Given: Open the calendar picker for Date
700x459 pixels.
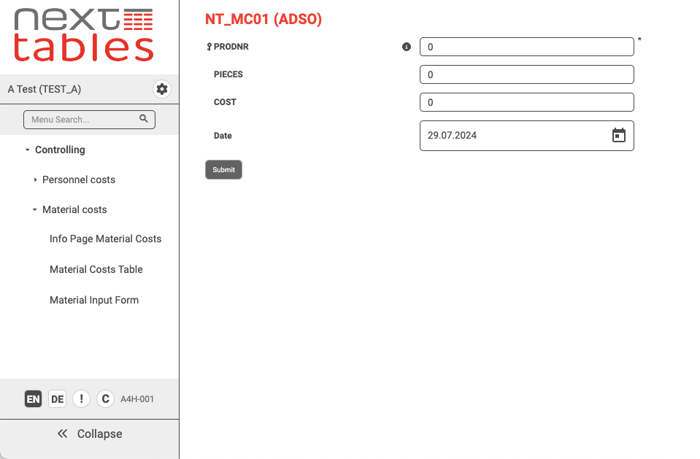Looking at the screenshot, I should tap(618, 135).
